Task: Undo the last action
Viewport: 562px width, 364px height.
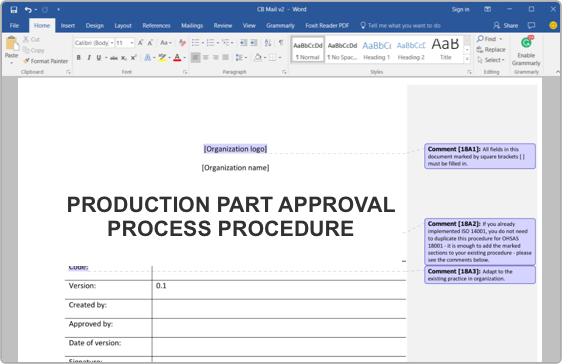Action: click(x=28, y=10)
